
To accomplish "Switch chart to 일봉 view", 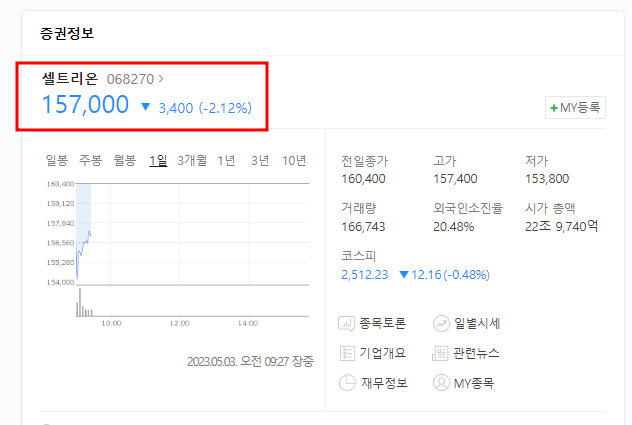I will click(x=56, y=160).
